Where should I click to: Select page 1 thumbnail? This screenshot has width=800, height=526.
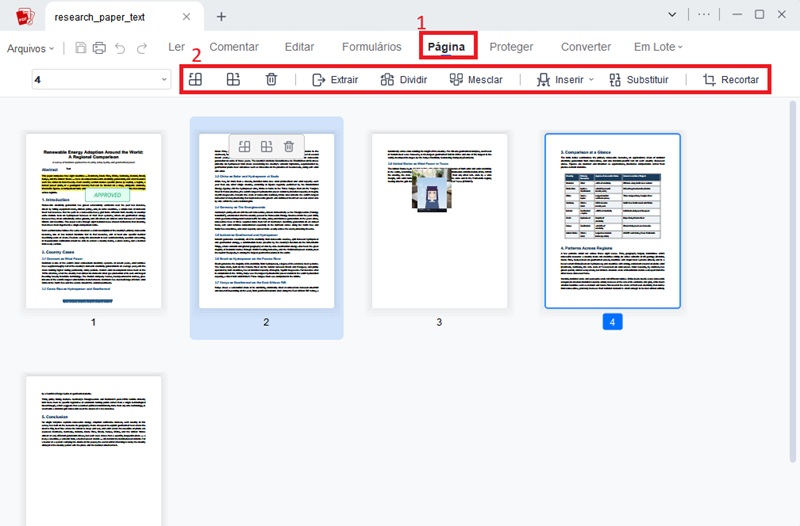[x=94, y=221]
